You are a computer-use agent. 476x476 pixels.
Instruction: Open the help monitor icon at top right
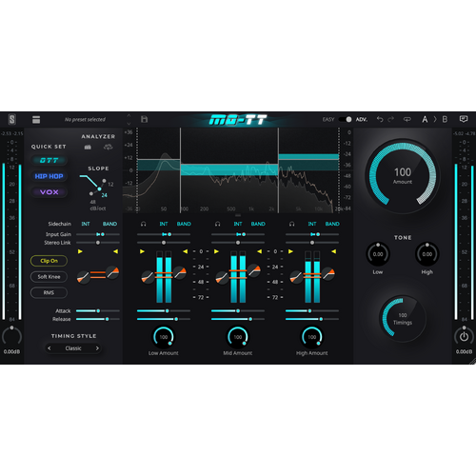(464, 119)
